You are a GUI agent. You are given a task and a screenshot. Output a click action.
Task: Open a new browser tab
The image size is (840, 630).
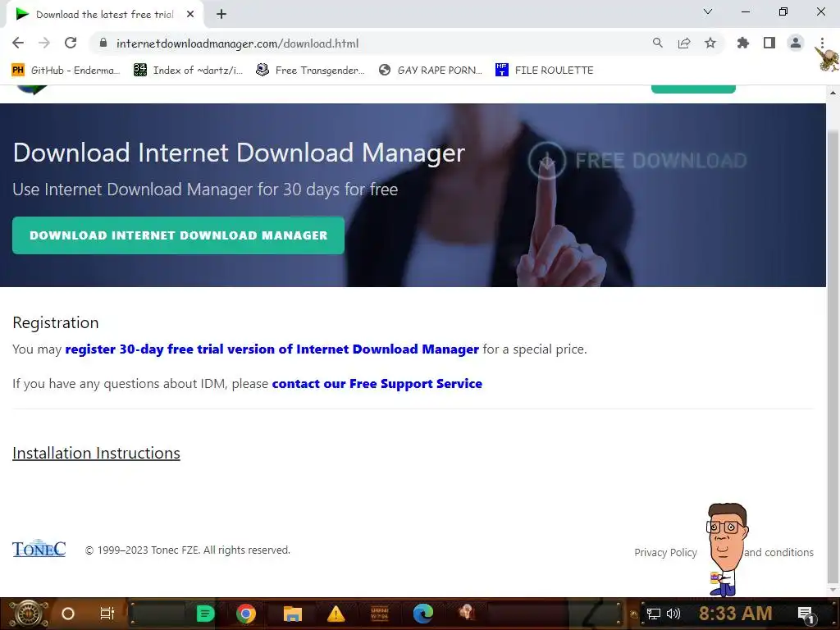point(221,15)
